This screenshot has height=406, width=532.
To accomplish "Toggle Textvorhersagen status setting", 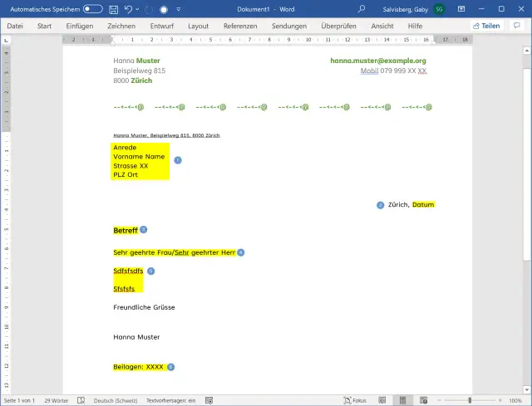I will tap(170, 400).
